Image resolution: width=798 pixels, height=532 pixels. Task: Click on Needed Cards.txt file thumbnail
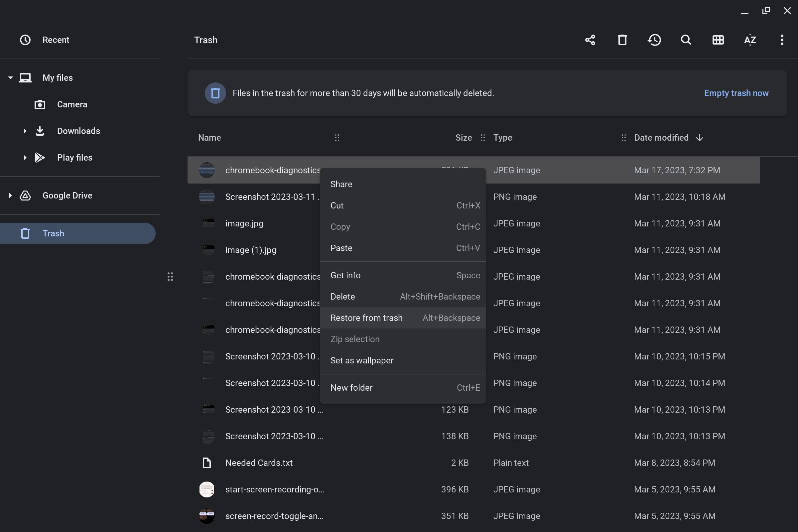(206, 463)
